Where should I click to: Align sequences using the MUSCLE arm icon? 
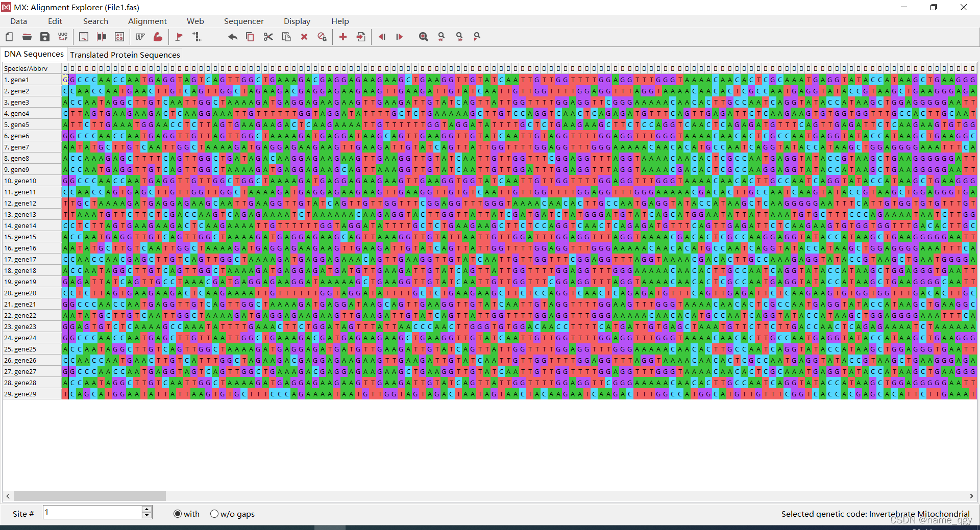coord(158,37)
